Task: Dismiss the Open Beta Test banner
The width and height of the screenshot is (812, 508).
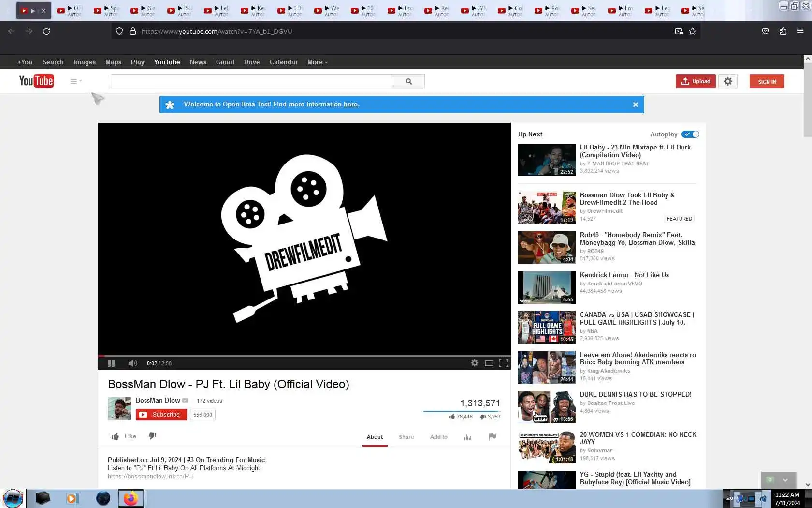Action: point(636,105)
